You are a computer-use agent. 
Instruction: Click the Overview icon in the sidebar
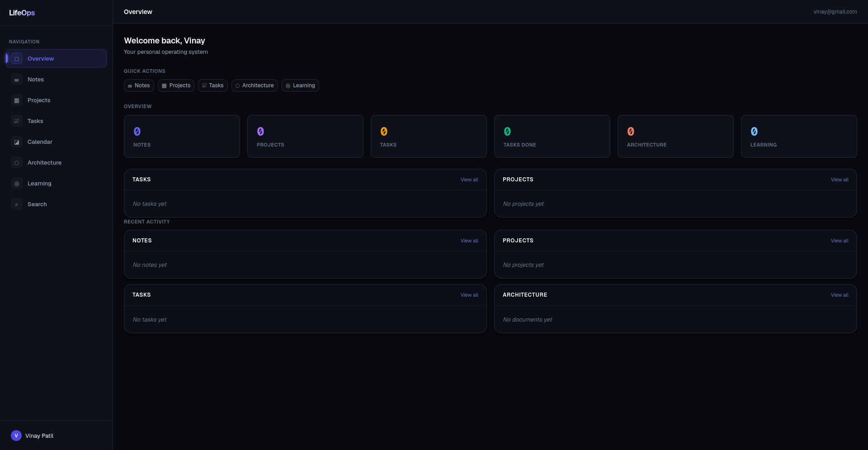pyautogui.click(x=17, y=59)
